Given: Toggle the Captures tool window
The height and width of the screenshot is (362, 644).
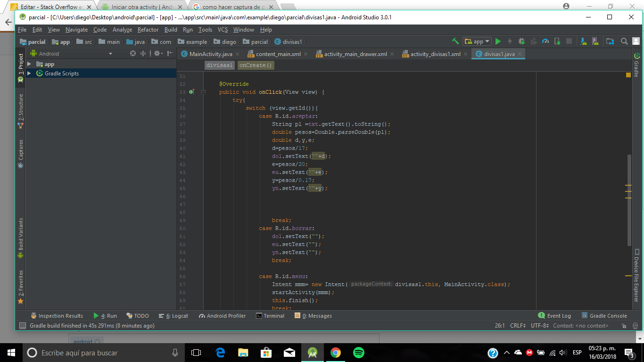Looking at the screenshot, I should [21, 154].
